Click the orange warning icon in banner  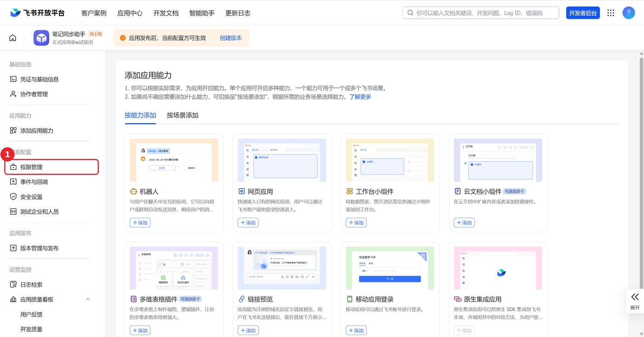[x=122, y=38]
